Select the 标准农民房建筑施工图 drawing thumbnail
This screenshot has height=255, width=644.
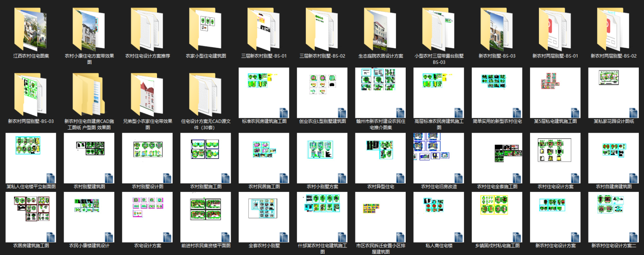pyautogui.click(x=264, y=93)
